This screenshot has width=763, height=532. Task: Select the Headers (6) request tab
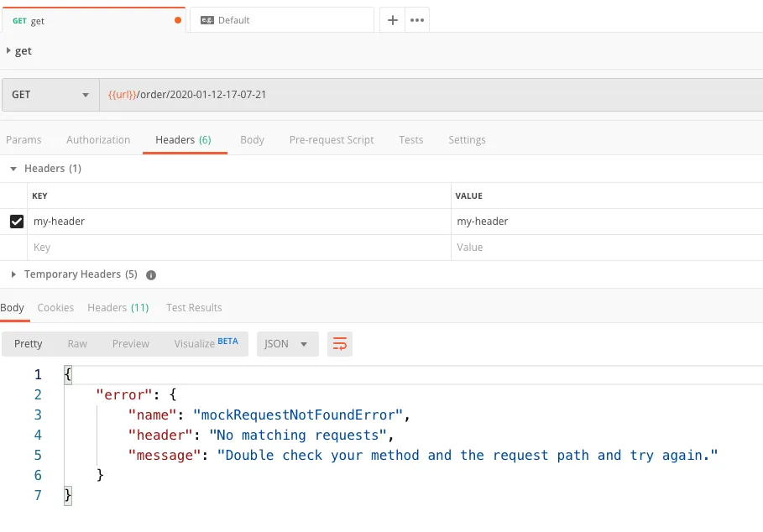(x=184, y=139)
